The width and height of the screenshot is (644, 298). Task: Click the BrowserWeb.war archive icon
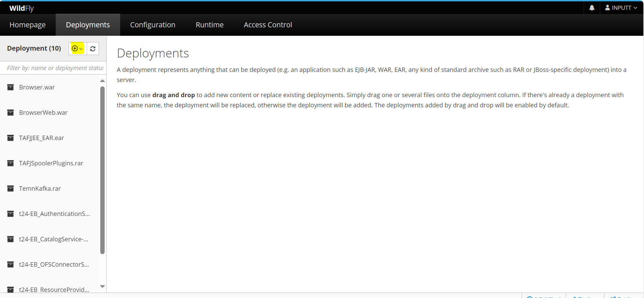coord(11,113)
